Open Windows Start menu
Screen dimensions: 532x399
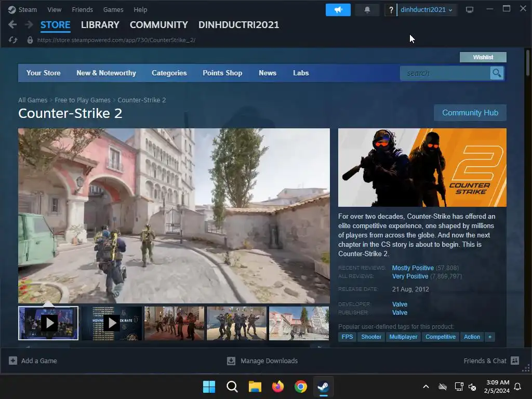(x=209, y=387)
